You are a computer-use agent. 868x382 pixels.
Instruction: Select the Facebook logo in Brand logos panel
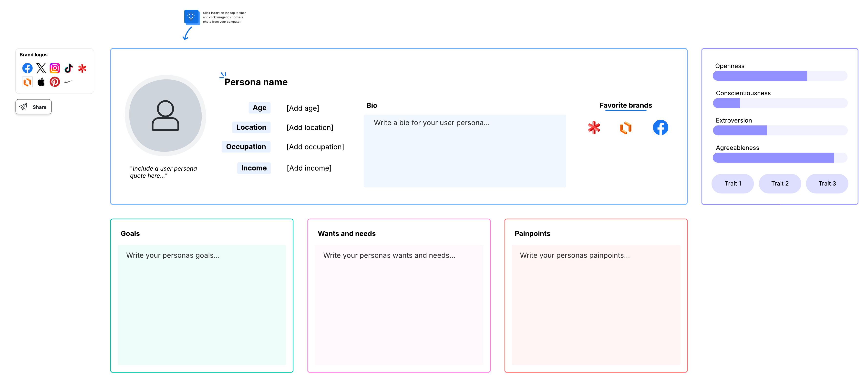click(x=27, y=68)
